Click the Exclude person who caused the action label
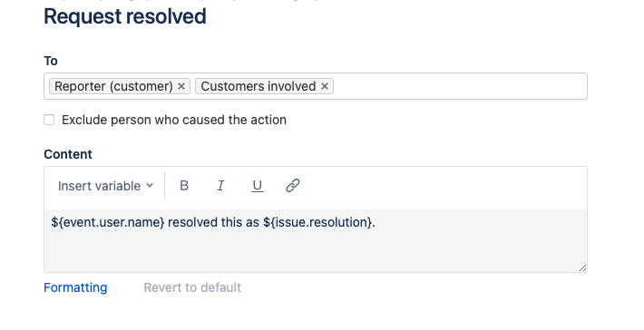The height and width of the screenshot is (330, 644). tap(174, 120)
